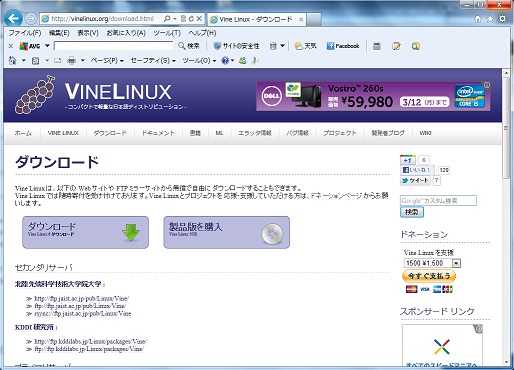The width and height of the screenshot is (514, 370).
Task: Refresh the page with the reload icon
Action: coord(191,19)
